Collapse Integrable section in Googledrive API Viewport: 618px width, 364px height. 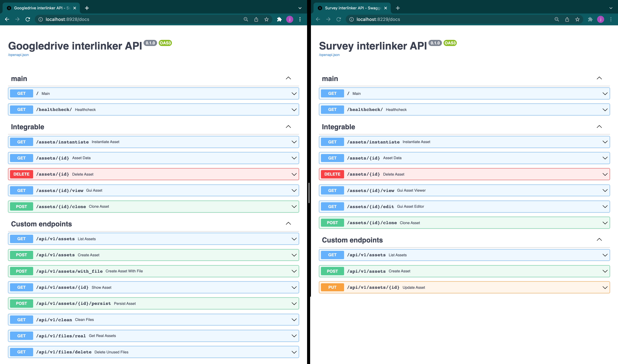coord(288,127)
